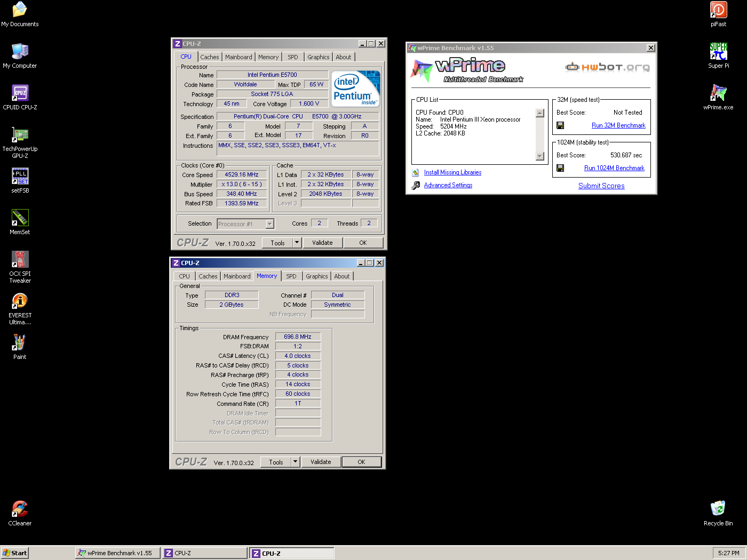Launch Super Pi desktop shortcut
747x560 pixels.
(x=718, y=55)
